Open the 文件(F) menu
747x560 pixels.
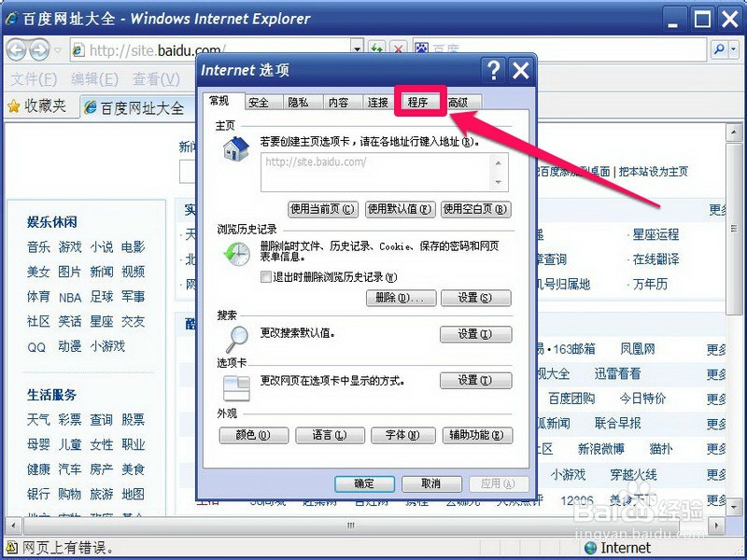tap(34, 79)
